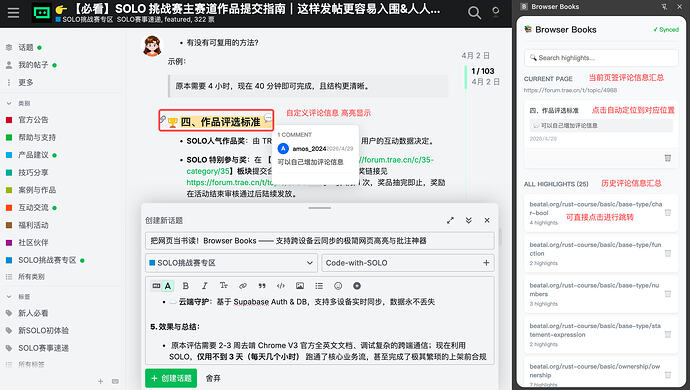Upload an image in composer

[x=300, y=286]
